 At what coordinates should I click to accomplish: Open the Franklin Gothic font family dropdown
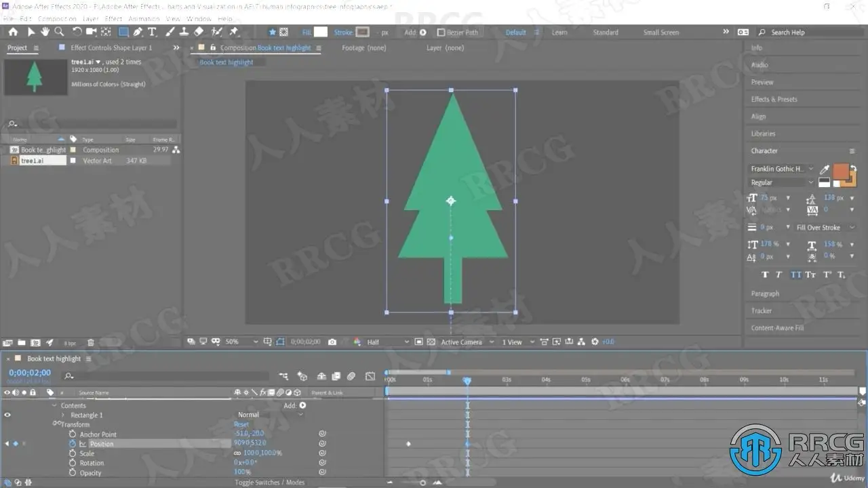pos(782,169)
